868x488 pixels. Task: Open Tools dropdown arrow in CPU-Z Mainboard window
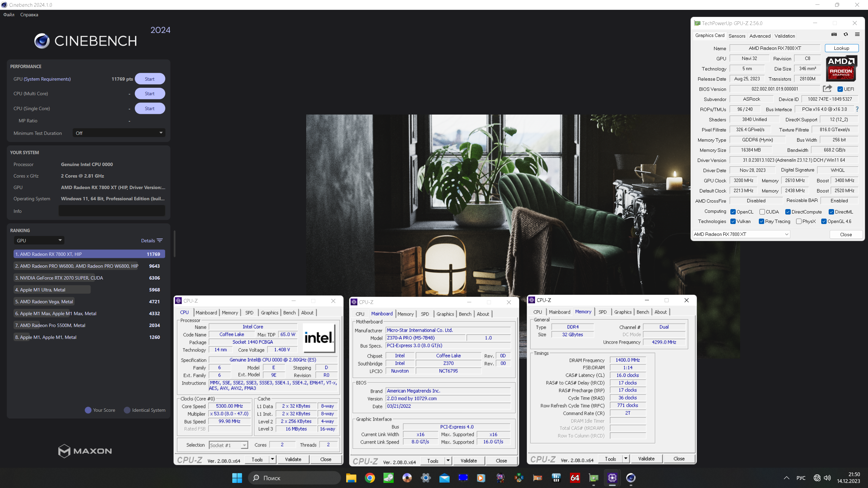pos(448,461)
